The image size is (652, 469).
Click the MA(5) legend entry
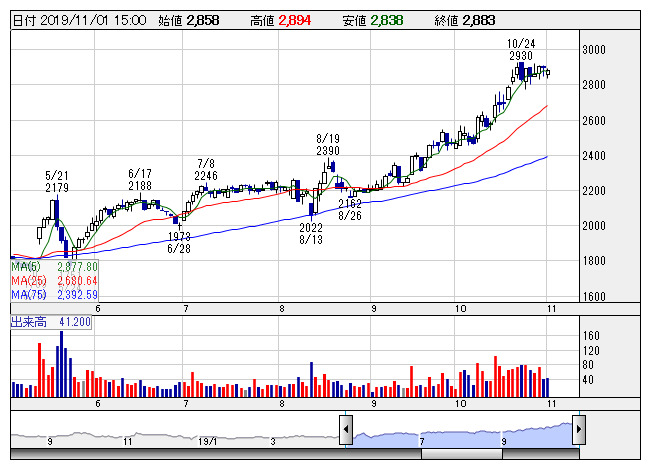click(x=54, y=267)
